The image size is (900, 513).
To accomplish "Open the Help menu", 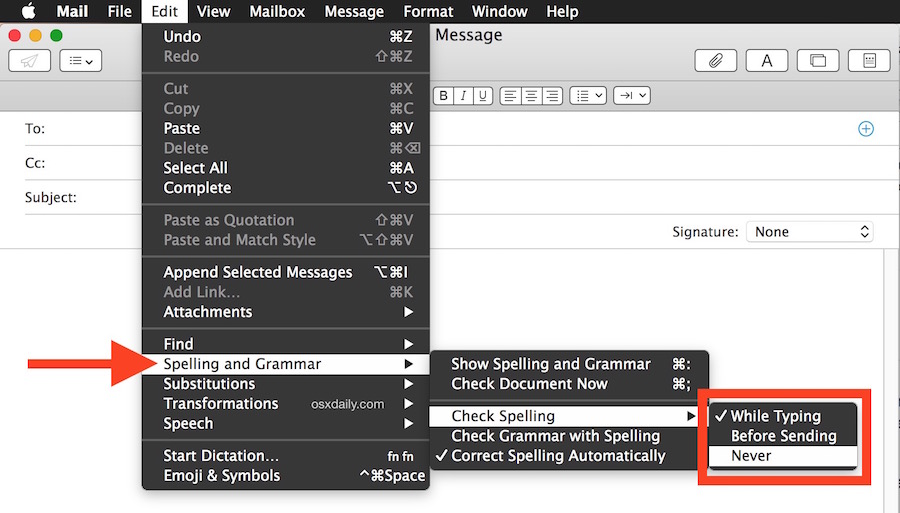I will pyautogui.click(x=562, y=11).
